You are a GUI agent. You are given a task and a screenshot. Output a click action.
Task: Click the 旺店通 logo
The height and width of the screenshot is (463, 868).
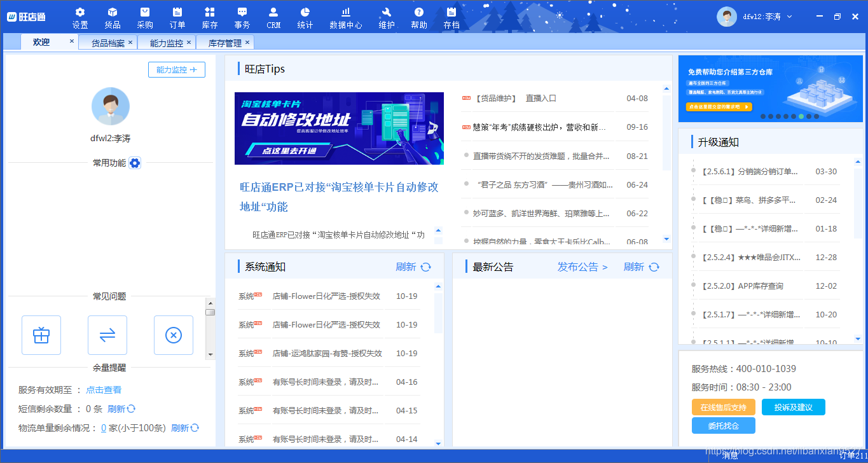point(27,17)
